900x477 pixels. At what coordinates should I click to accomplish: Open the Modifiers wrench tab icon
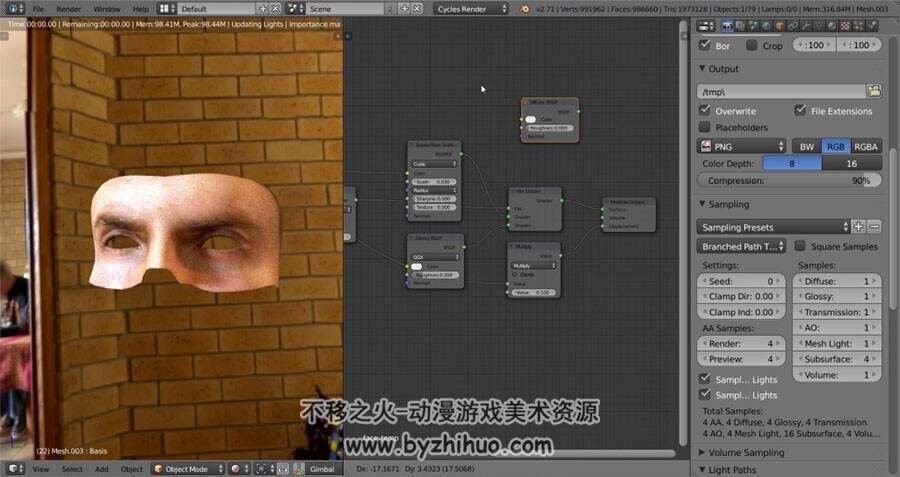coord(806,26)
